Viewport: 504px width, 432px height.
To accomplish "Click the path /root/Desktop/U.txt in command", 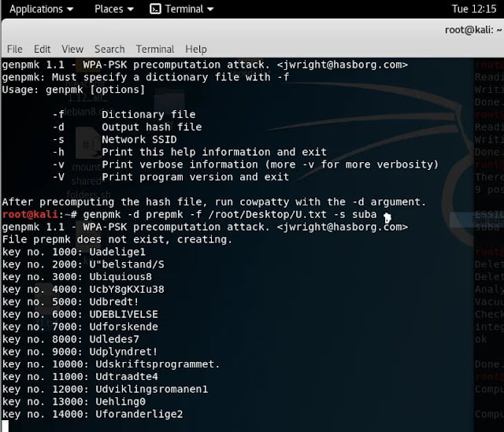I will [268, 214].
